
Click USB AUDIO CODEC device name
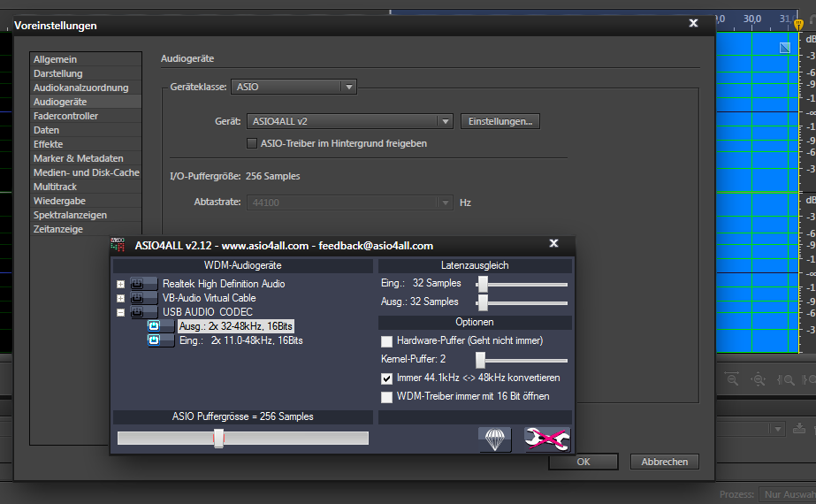(208, 312)
